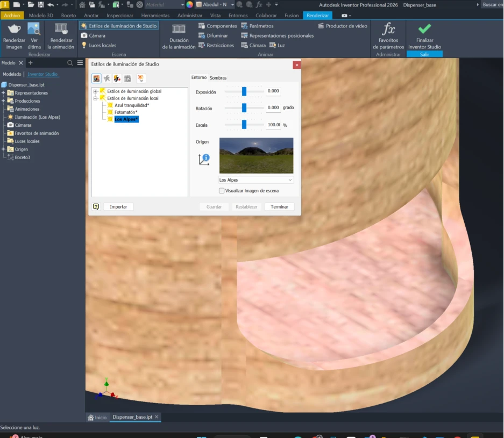504x438 pixels.
Task: Click Cámara in the Animar panel
Action: 253,45
